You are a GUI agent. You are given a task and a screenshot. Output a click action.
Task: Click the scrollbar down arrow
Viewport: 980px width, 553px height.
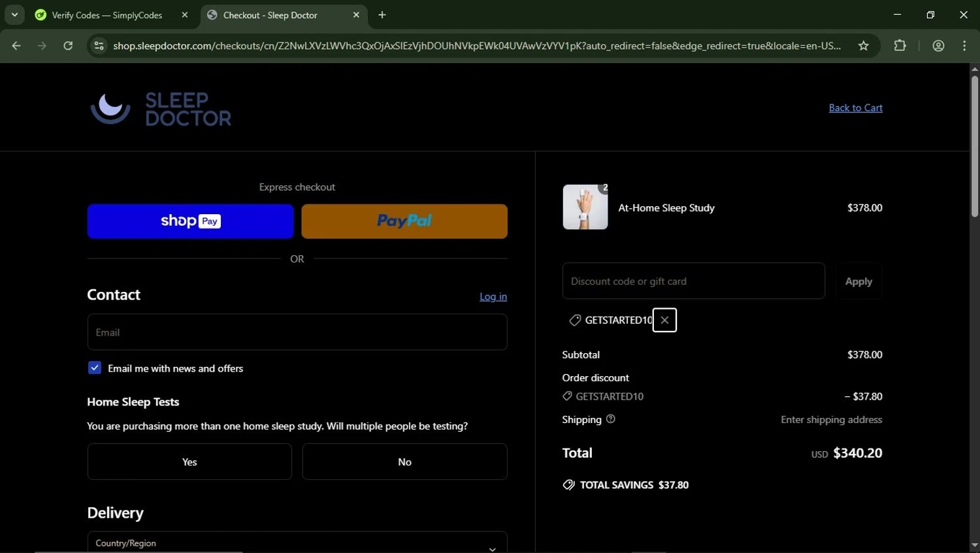pos(974,546)
